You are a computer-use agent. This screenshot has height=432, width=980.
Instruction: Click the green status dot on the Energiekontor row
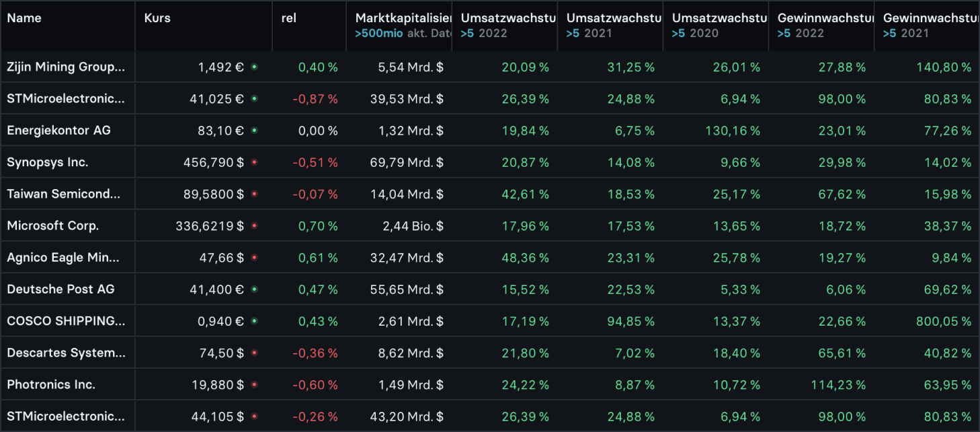(254, 130)
